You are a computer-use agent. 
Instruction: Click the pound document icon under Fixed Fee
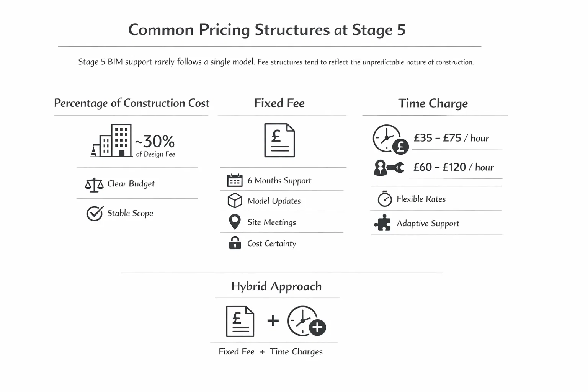pos(279,140)
